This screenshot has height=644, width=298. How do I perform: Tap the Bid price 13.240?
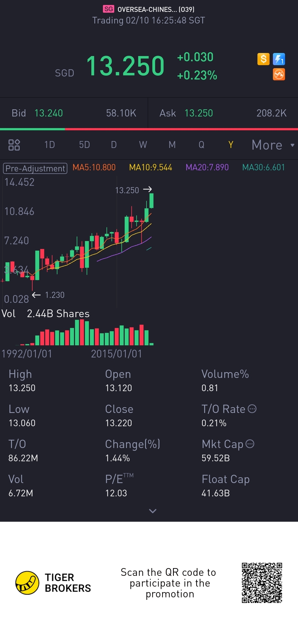pos(49,113)
